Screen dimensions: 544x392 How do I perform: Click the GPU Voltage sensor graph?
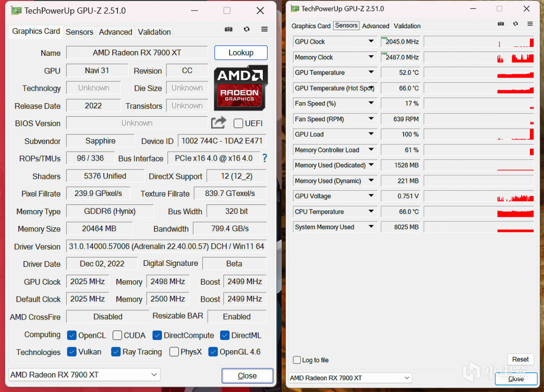point(479,196)
